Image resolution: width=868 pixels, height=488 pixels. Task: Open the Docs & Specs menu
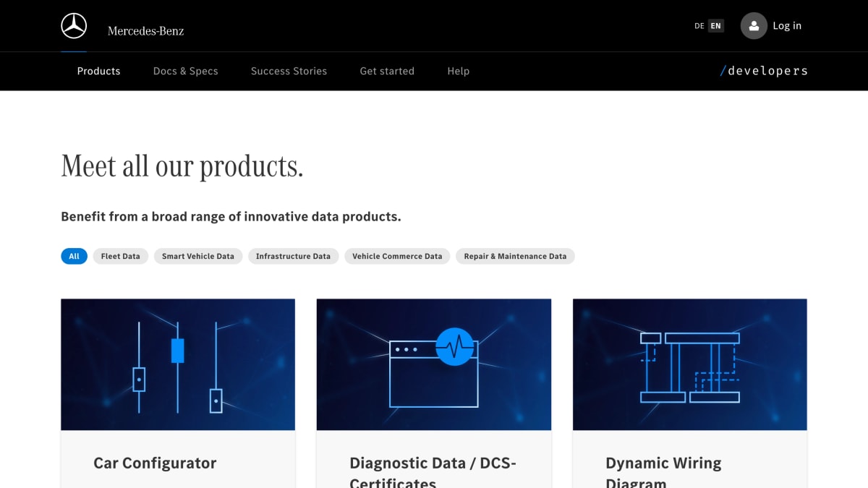[x=186, y=71]
